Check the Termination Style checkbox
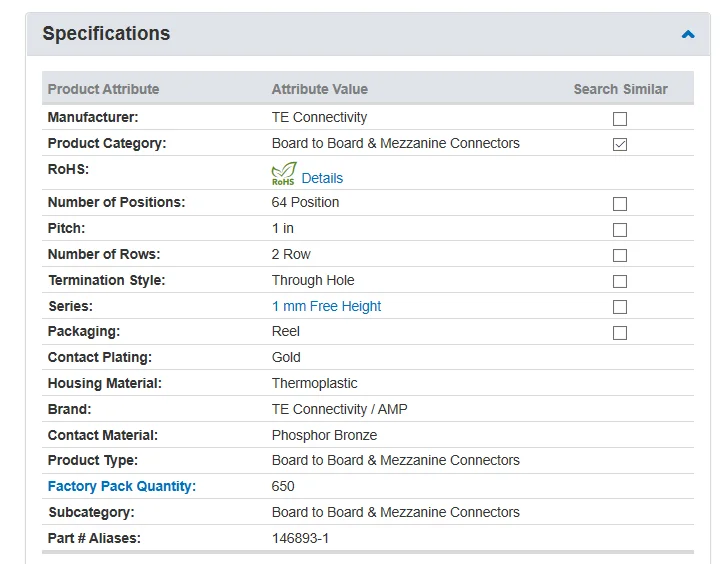The height and width of the screenshot is (564, 726). [620, 281]
